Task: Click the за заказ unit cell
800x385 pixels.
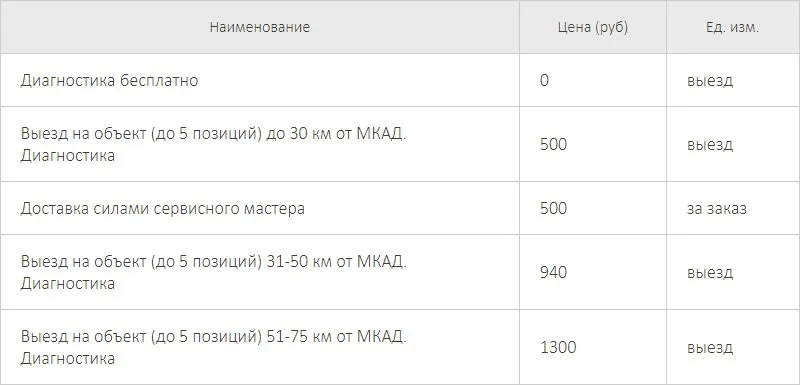Action: (x=716, y=208)
